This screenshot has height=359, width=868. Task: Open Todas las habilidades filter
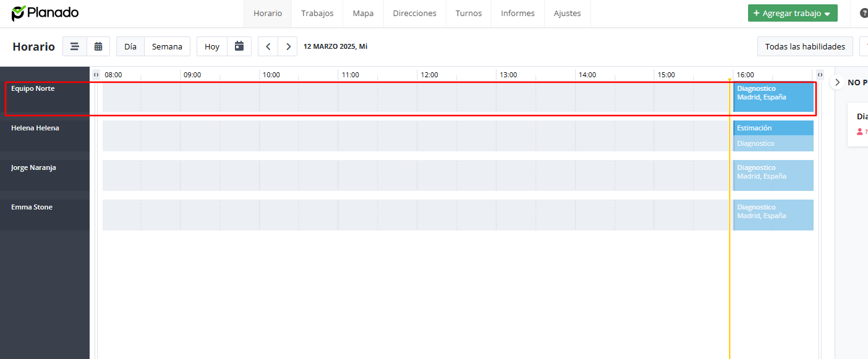click(x=805, y=46)
